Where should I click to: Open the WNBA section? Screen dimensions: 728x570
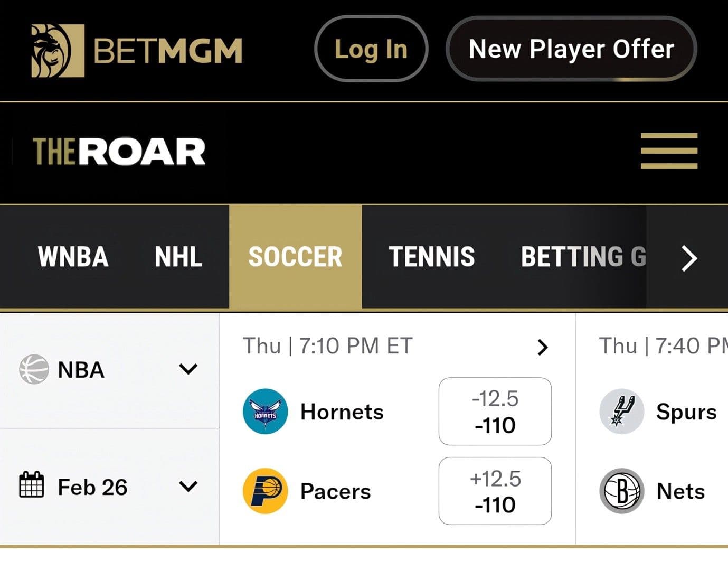72,257
